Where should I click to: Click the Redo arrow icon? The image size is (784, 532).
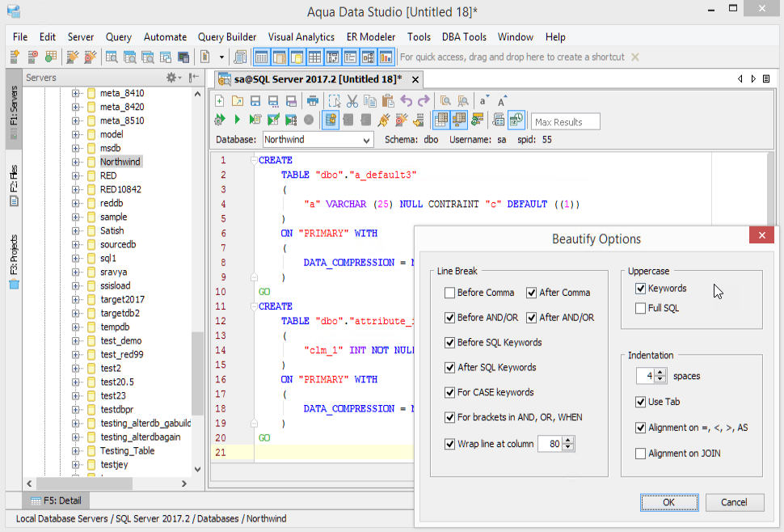[x=424, y=101]
